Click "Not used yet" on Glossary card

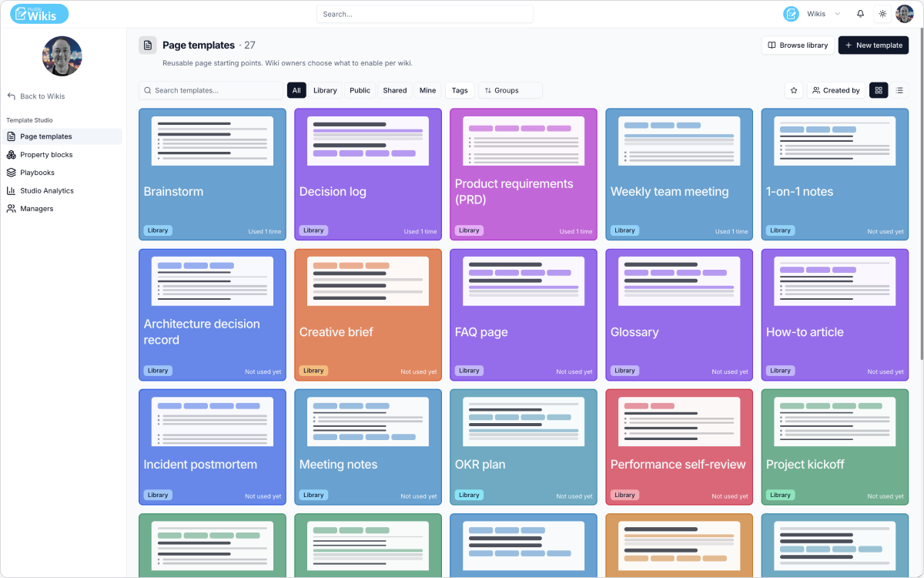click(730, 371)
